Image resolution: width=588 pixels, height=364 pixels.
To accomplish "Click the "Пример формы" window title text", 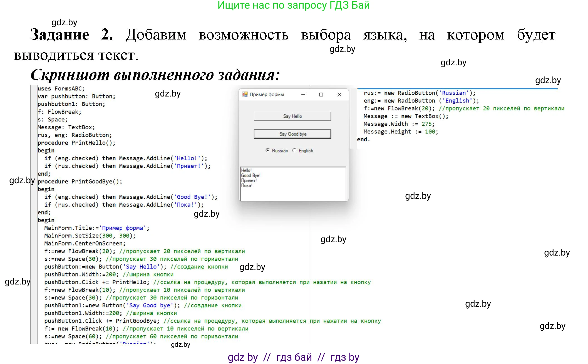I will [x=267, y=95].
